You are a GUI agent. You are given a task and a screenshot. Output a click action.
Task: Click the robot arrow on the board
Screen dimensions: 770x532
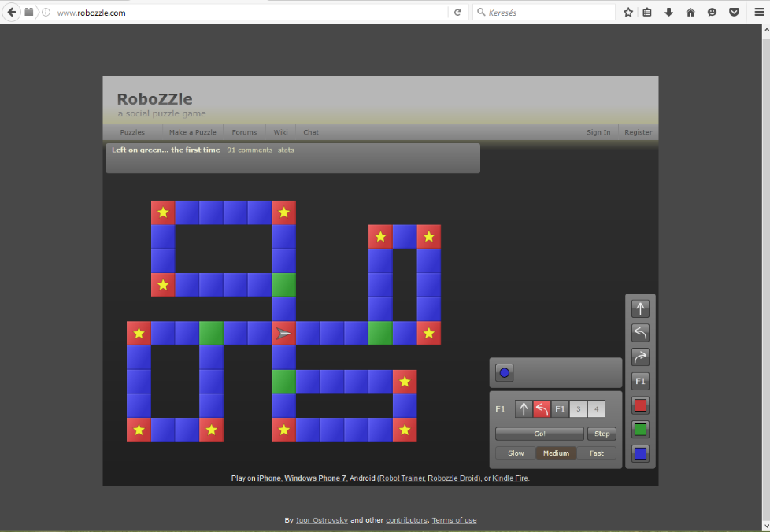(x=284, y=334)
